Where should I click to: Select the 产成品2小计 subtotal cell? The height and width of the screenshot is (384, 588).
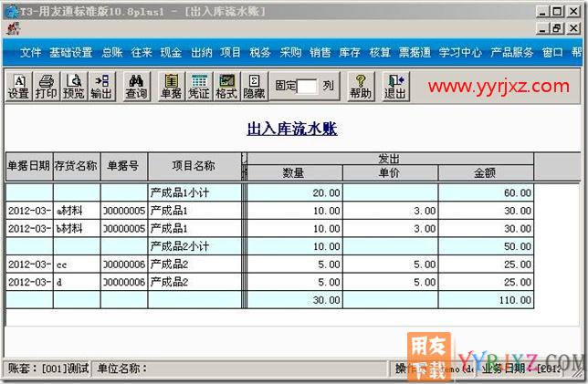[x=194, y=246]
